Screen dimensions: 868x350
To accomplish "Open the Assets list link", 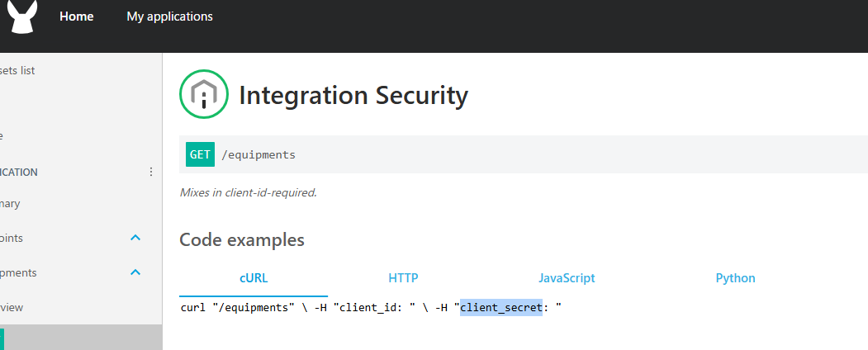I will 17,71.
